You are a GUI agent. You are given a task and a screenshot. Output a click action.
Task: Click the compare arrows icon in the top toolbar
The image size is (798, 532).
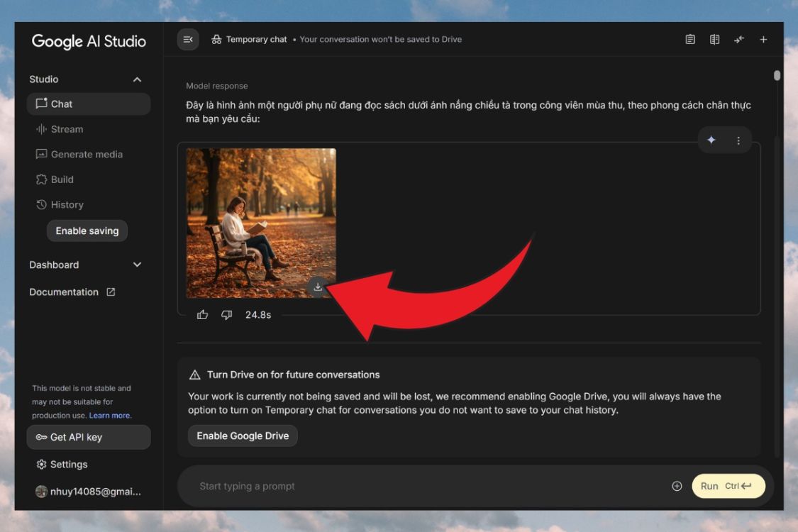click(739, 40)
